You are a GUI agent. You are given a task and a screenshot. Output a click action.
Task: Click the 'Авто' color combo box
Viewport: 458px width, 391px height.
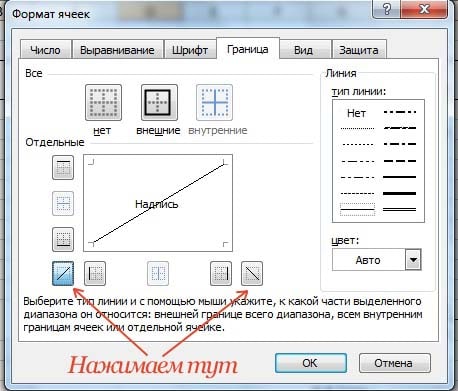[369, 259]
